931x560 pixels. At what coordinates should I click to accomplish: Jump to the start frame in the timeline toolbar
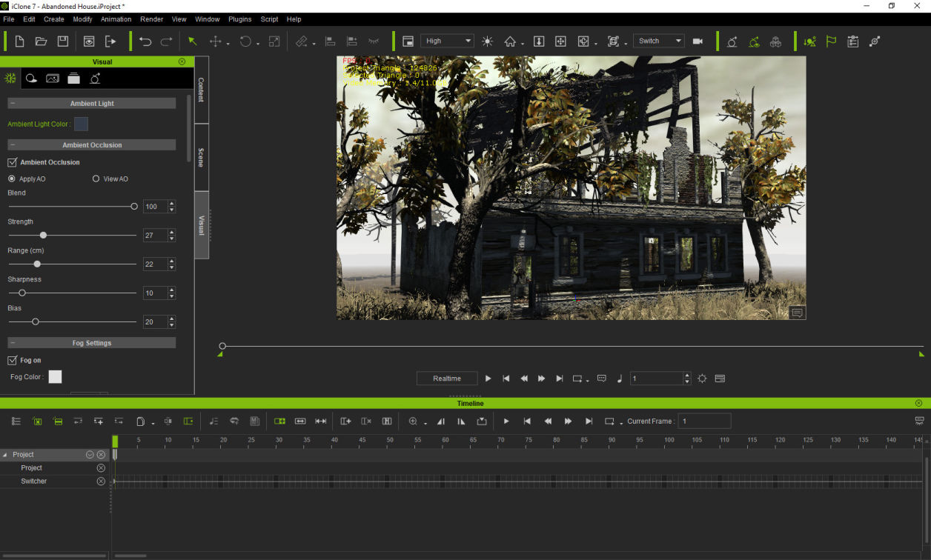[x=527, y=421]
